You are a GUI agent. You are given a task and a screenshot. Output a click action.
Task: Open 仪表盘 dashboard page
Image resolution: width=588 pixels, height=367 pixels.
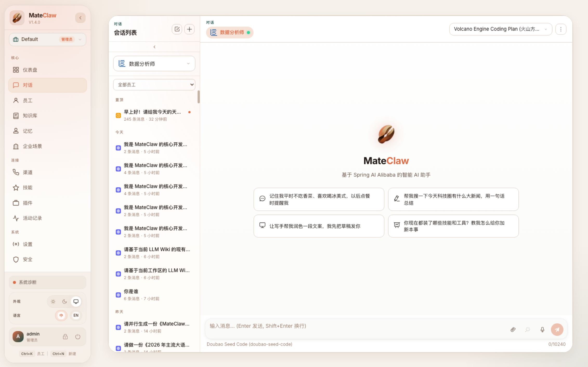point(48,70)
